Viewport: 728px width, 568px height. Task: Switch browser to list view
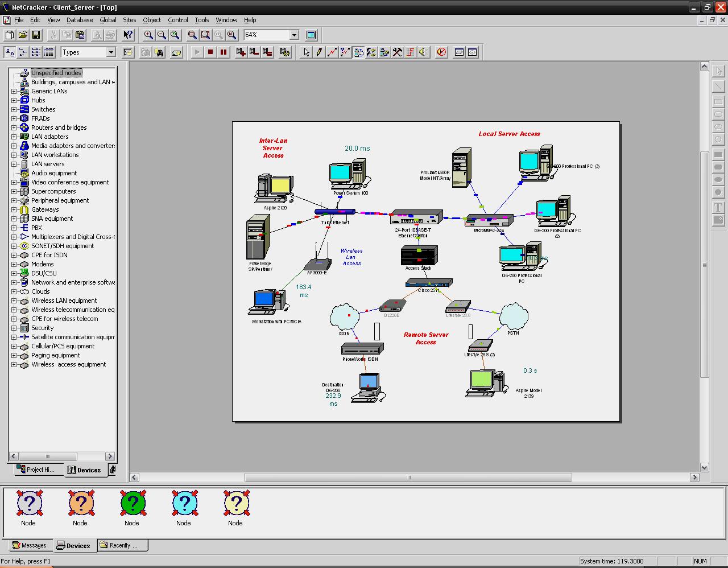click(36, 52)
